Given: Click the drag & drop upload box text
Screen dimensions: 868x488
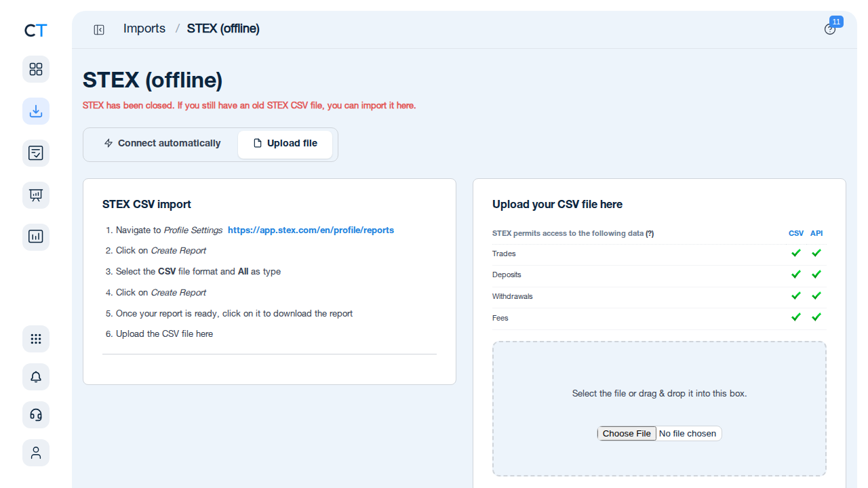Looking at the screenshot, I should pyautogui.click(x=659, y=393).
